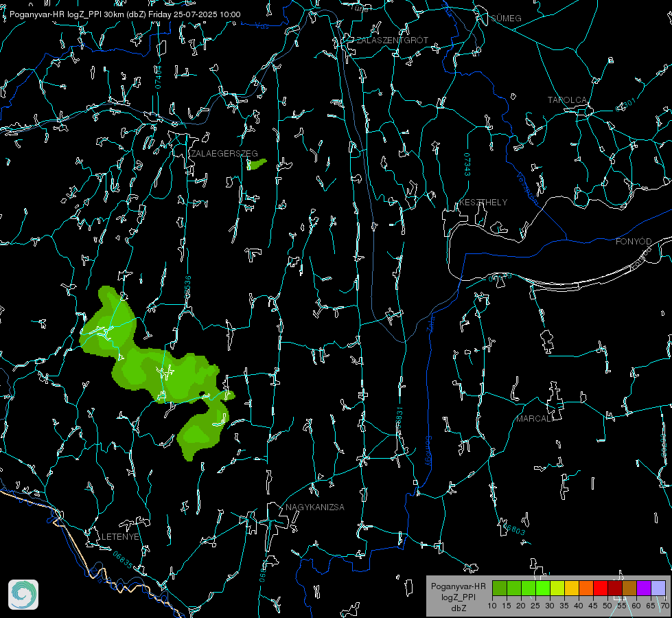
Task: Select the 55–60 dBZ brown swatch
Action: click(629, 588)
